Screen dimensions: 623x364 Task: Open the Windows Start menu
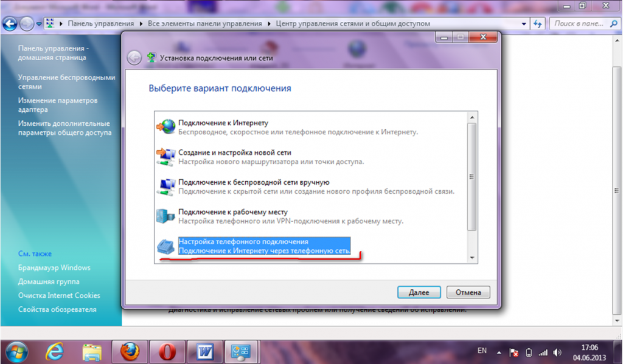(x=16, y=352)
